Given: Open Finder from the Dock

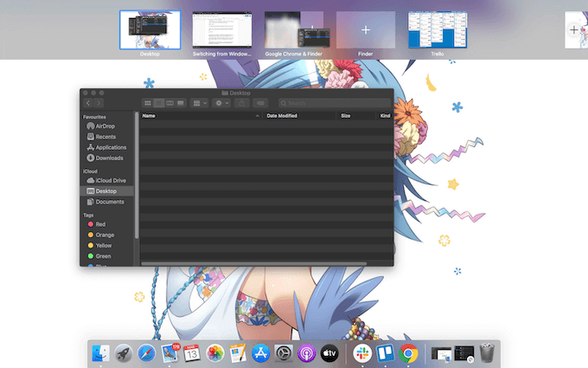Looking at the screenshot, I should click(101, 353).
